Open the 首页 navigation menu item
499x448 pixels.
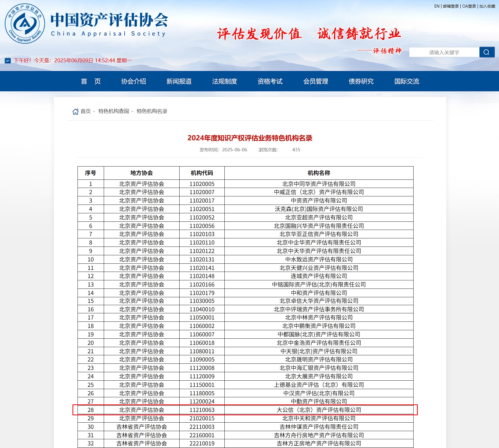[x=91, y=81]
